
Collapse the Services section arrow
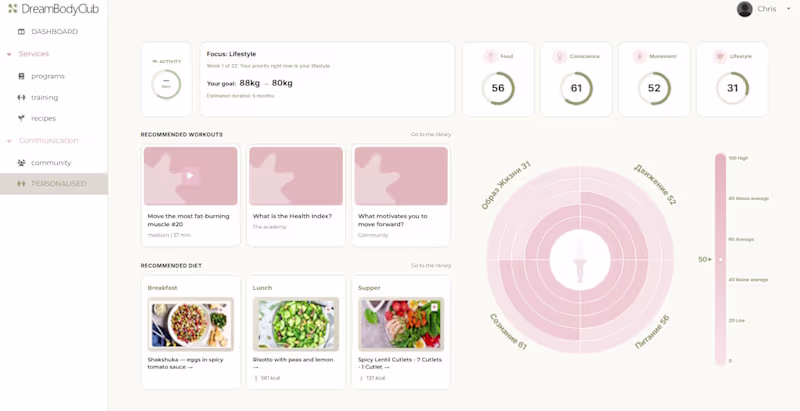point(9,54)
